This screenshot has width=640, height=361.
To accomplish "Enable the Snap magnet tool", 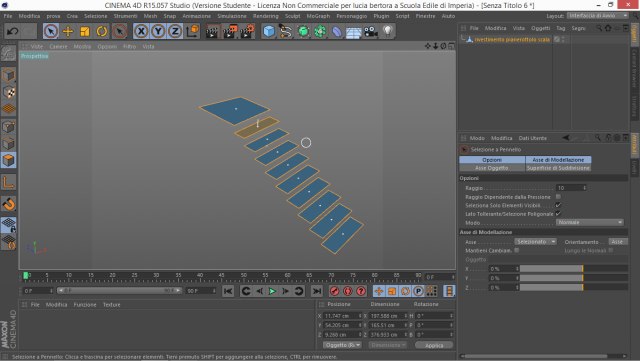I will [9, 204].
